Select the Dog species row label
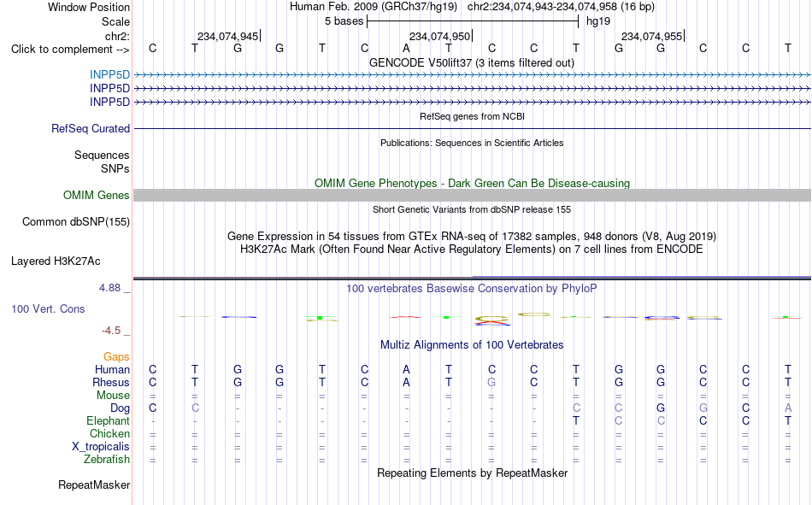The image size is (812, 505). tap(120, 408)
